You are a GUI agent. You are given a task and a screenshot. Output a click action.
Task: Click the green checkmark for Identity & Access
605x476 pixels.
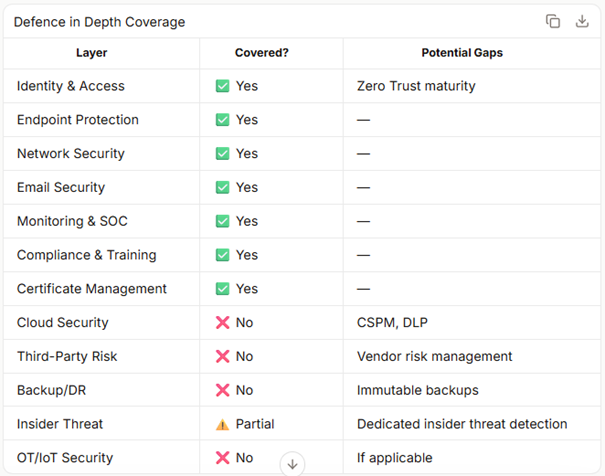point(222,86)
